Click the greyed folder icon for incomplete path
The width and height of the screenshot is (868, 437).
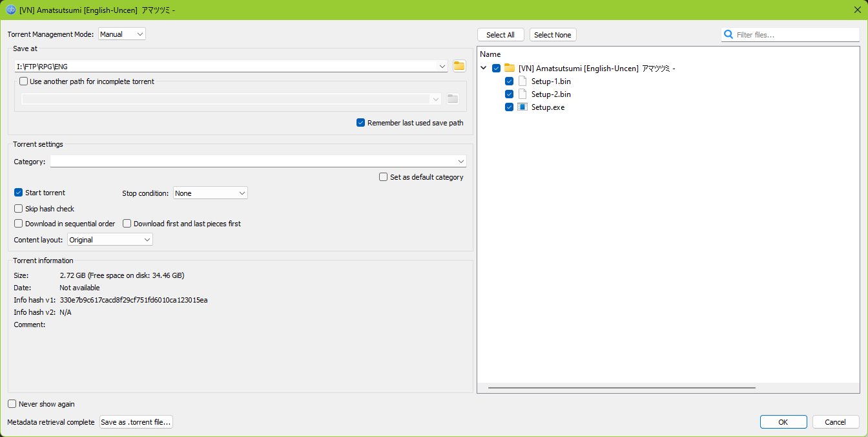453,99
